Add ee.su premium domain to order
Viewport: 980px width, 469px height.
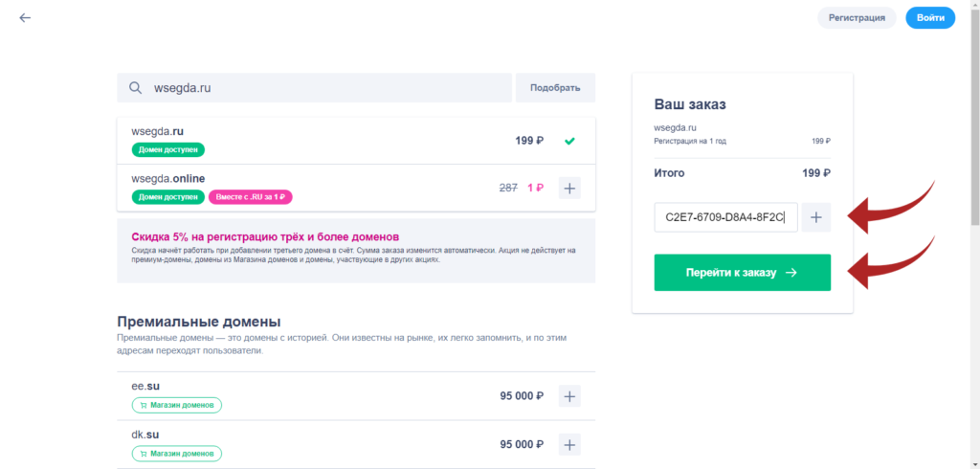pos(569,396)
